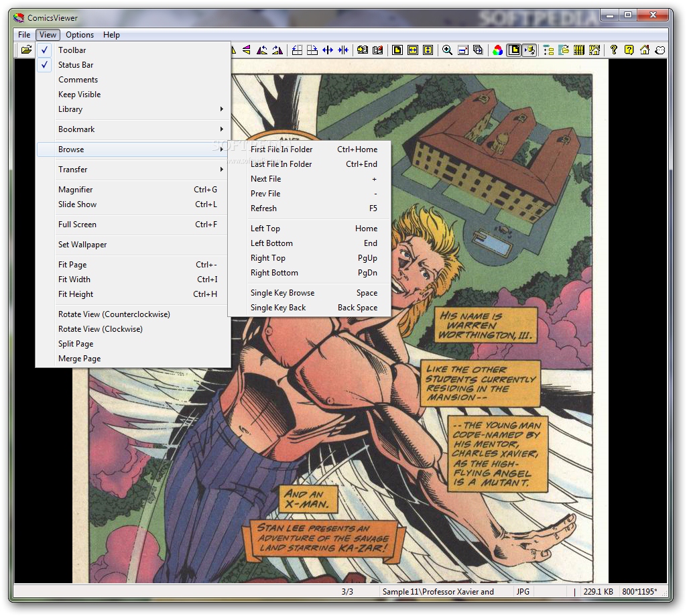
Task: Click the Magnifier toolbar icon
Action: (447, 50)
